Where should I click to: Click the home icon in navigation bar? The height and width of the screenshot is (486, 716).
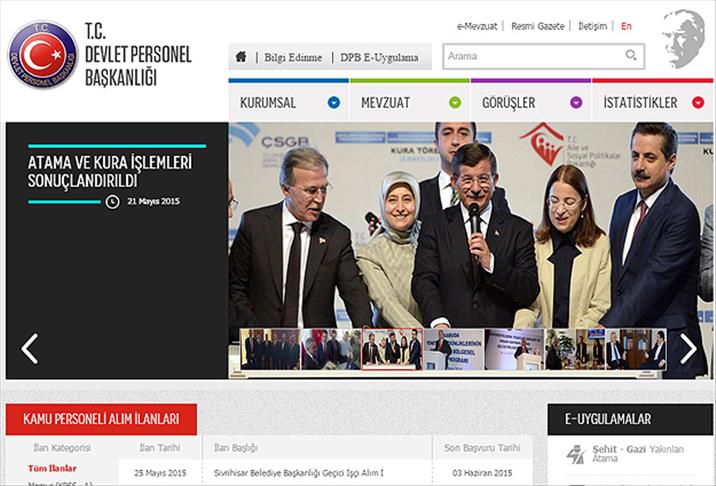click(241, 57)
